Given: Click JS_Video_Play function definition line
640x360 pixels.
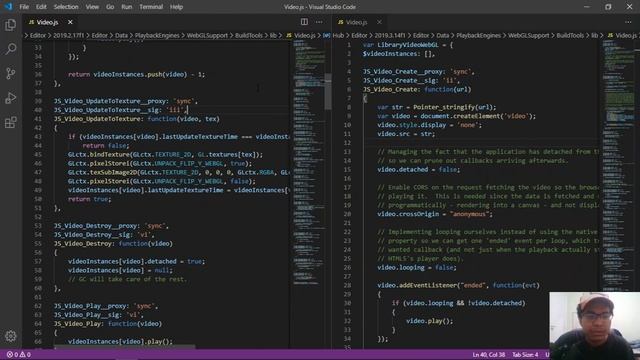Looking at the screenshot, I should pyautogui.click(x=108, y=324).
